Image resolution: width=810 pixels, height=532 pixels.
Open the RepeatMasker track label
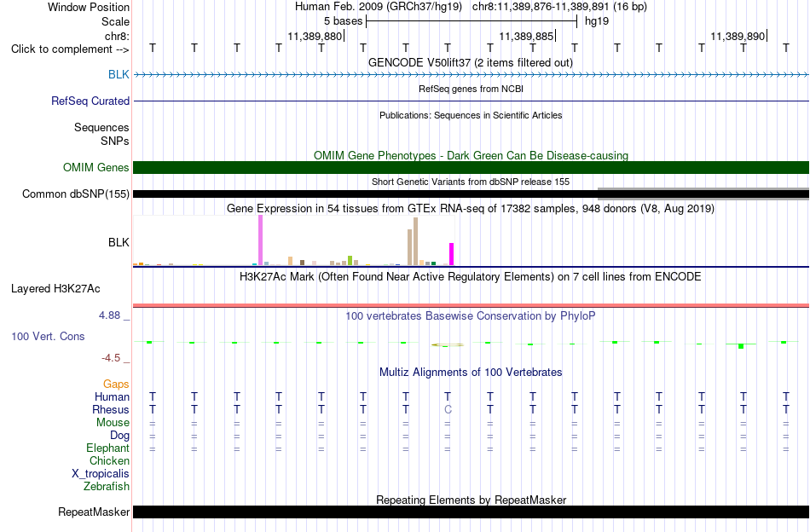(x=94, y=512)
